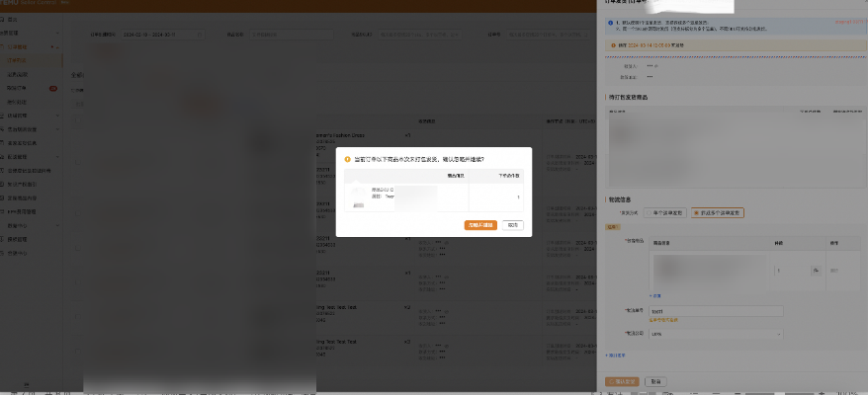Click the product thumbnail in the dialog table
This screenshot has width=868, height=395.
coord(358,197)
